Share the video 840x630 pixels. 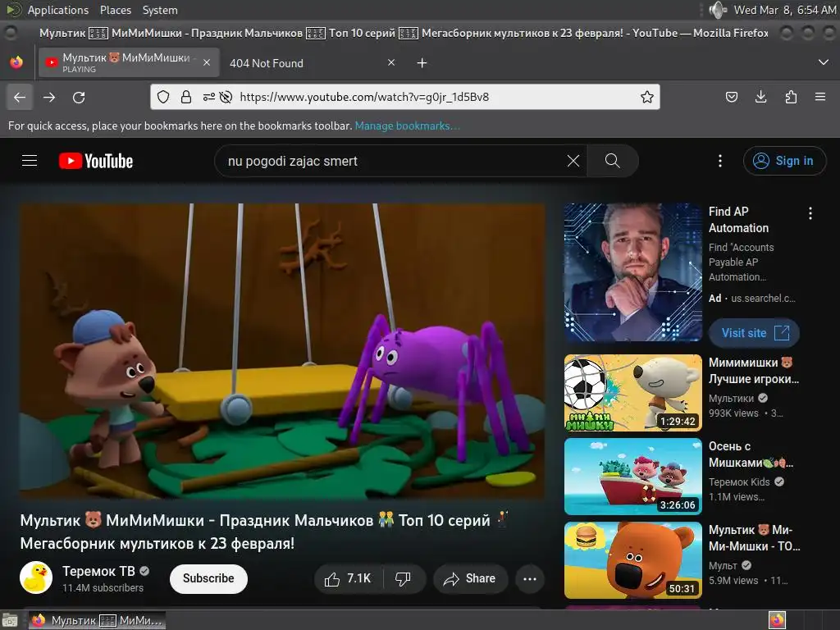pyautogui.click(x=470, y=578)
